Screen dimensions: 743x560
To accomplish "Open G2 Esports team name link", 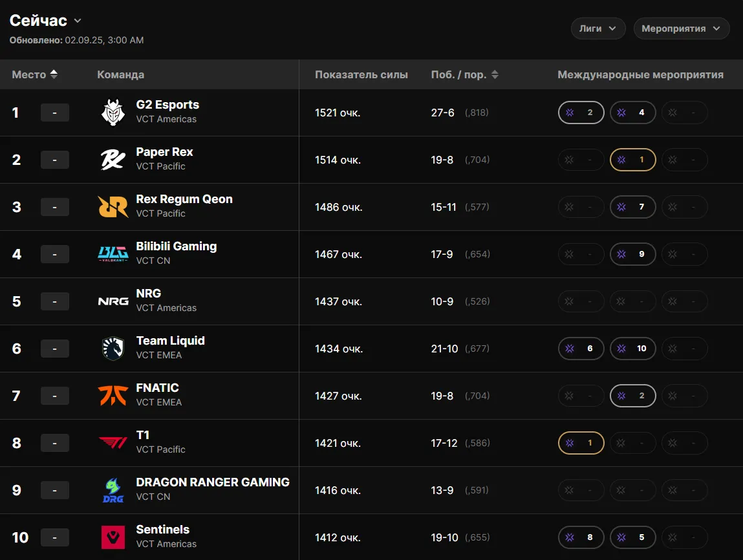I will pos(167,105).
